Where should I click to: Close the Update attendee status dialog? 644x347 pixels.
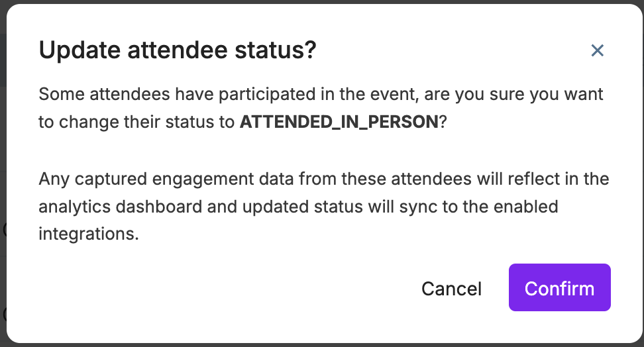pos(597,50)
